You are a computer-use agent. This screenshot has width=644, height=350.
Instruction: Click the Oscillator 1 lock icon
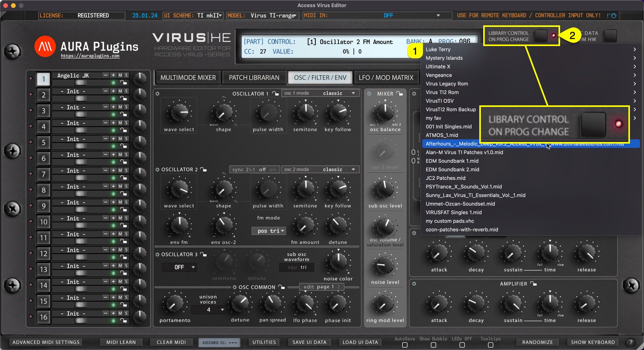276,94
